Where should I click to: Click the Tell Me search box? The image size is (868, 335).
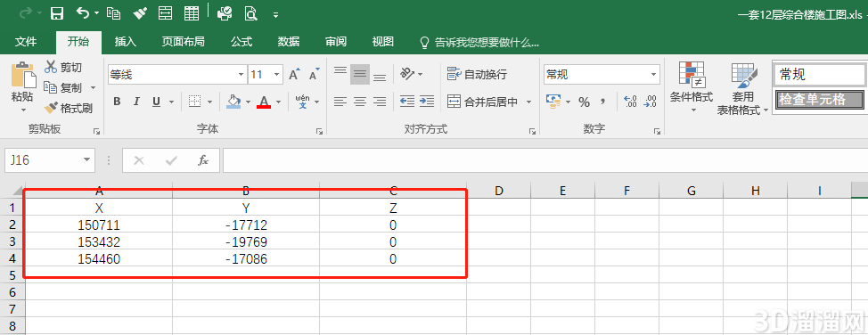[479, 42]
